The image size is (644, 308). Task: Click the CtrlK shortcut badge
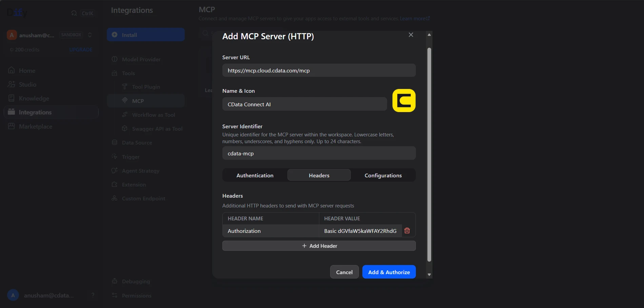87,13
